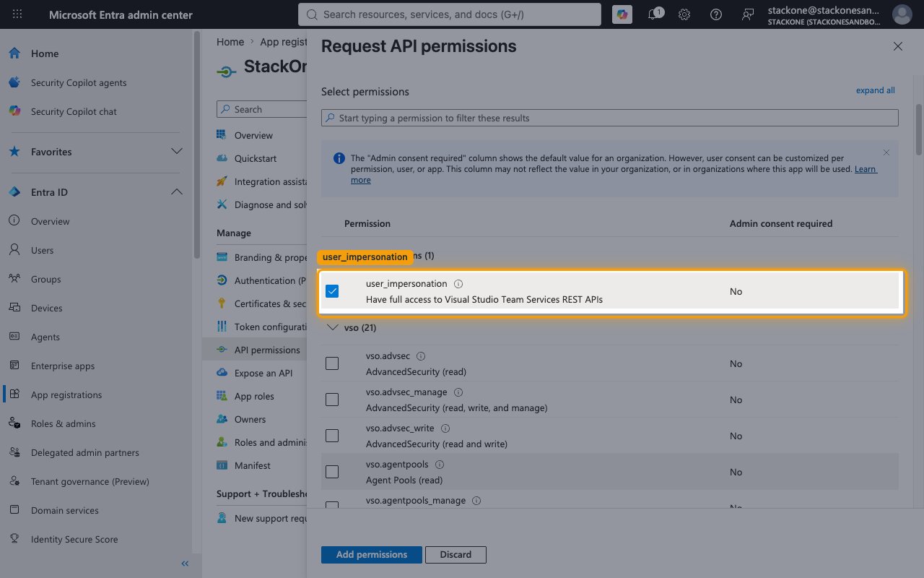Uncheck the user_impersonation checkbox
This screenshot has width=924, height=578.
[x=332, y=291]
